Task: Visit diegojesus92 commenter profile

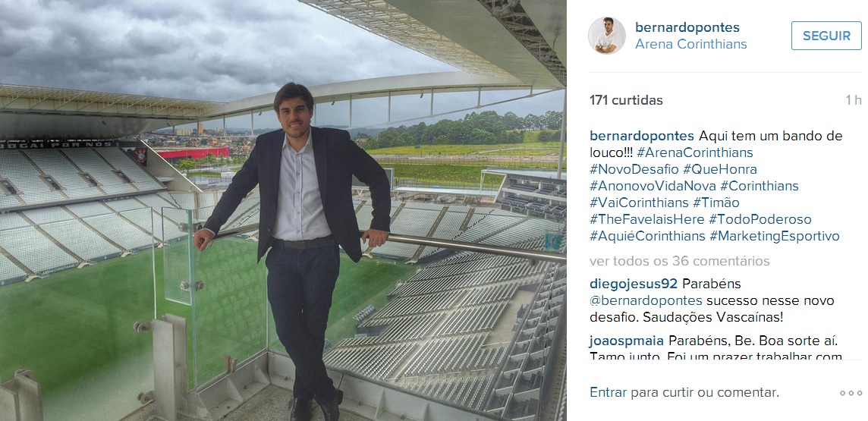Action: click(634, 284)
